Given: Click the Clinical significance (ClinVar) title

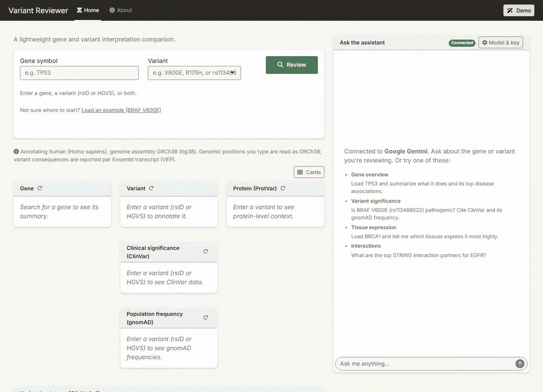Looking at the screenshot, I should pos(153,252).
